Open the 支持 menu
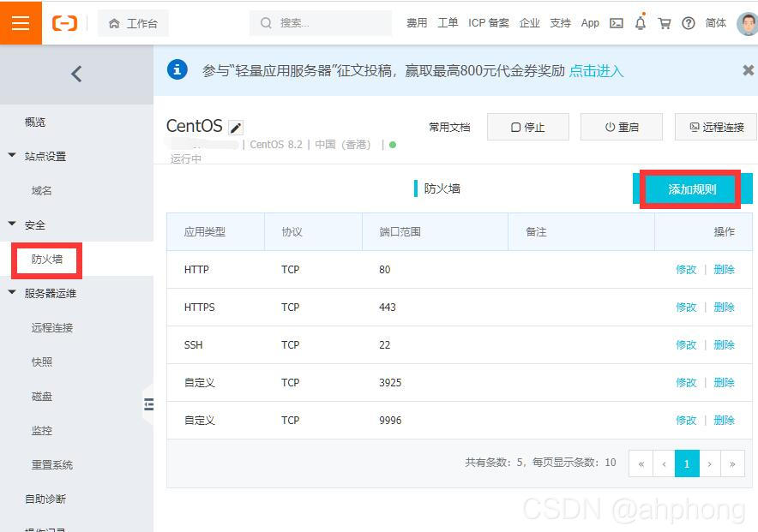Image resolution: width=758 pixels, height=532 pixels. pyautogui.click(x=560, y=22)
